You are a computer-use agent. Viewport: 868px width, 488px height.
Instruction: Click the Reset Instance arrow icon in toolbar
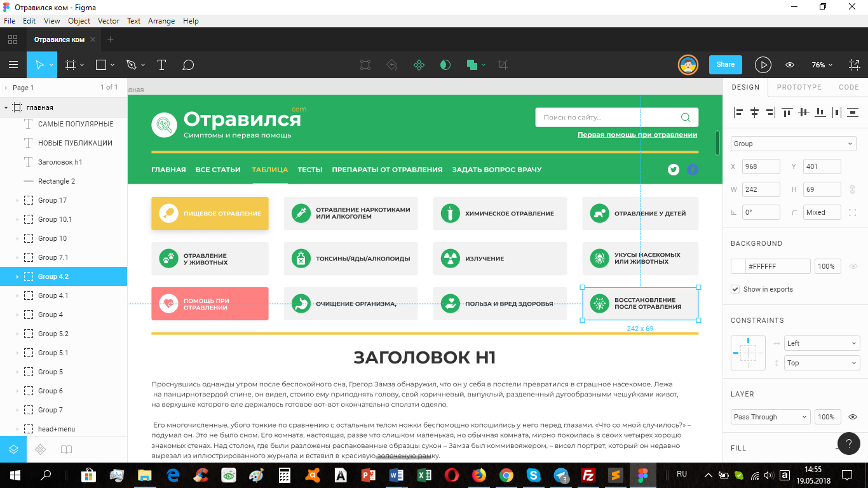coord(392,65)
